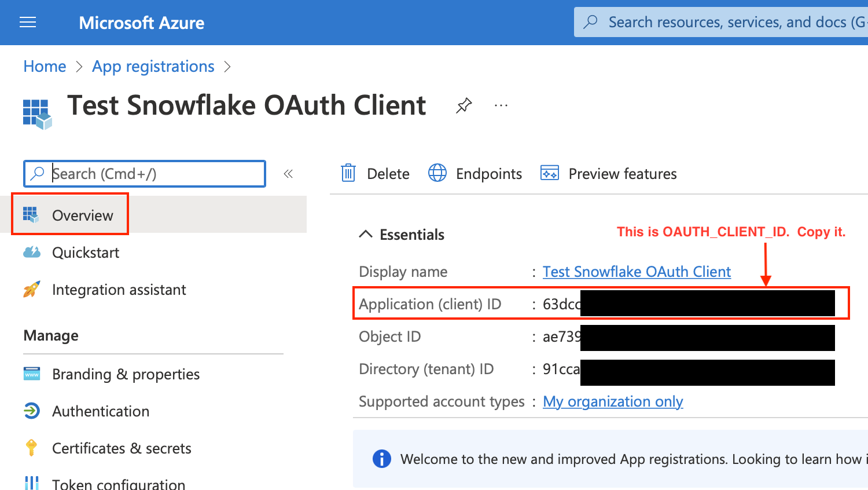This screenshot has width=868, height=490.
Task: Open Certificates & secrets
Action: tap(122, 448)
